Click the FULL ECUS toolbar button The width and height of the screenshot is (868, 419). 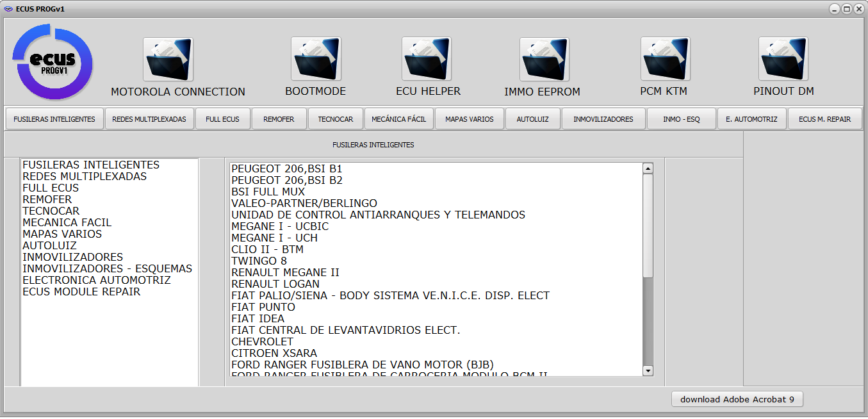[222, 119]
